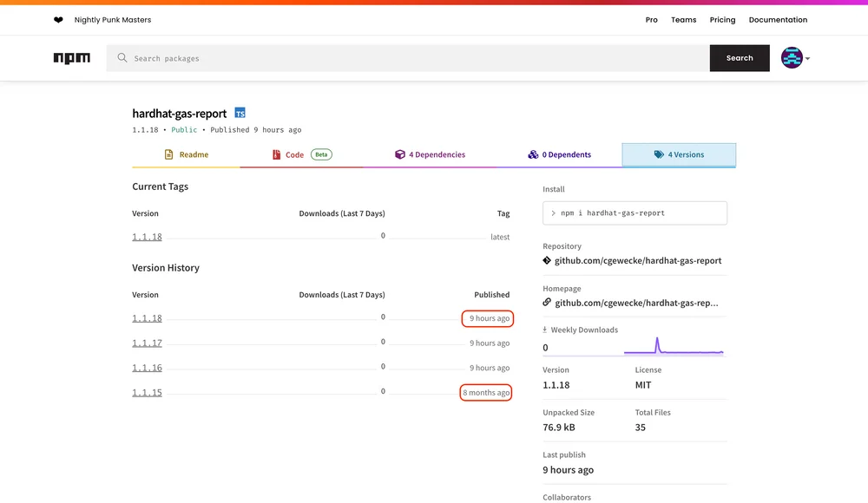Focus the Search packages field
The image size is (868, 503).
coord(408,58)
